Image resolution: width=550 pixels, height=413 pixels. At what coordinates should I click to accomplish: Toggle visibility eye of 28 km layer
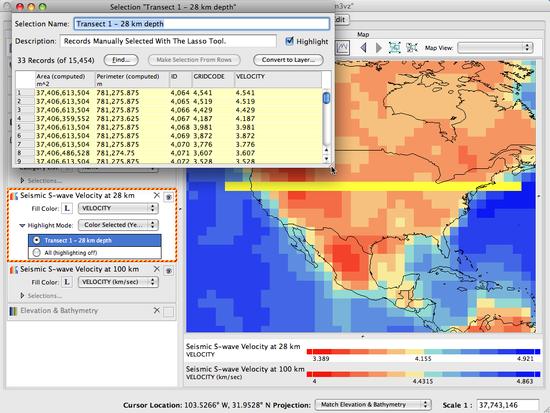coord(169,197)
